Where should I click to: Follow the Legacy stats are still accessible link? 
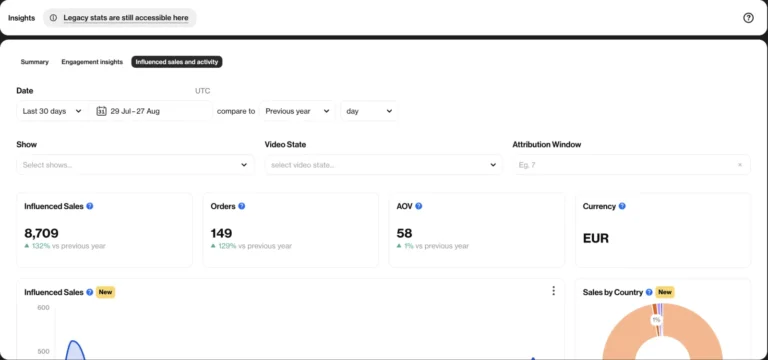126,18
